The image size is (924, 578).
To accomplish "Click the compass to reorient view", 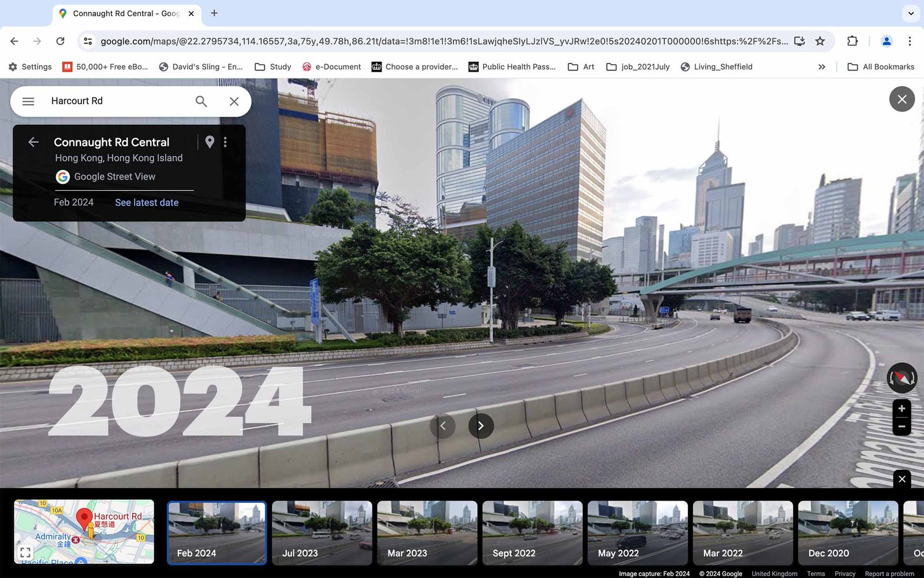I will (901, 378).
